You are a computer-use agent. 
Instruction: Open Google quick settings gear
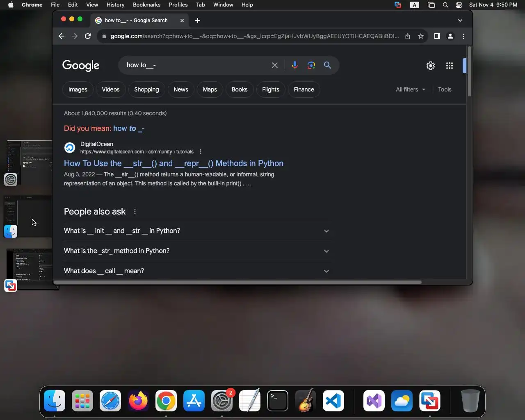430,65
